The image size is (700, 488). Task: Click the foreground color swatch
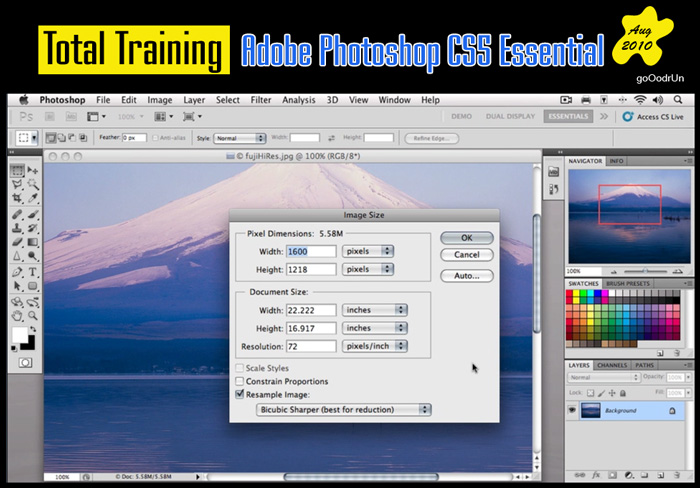[19, 334]
